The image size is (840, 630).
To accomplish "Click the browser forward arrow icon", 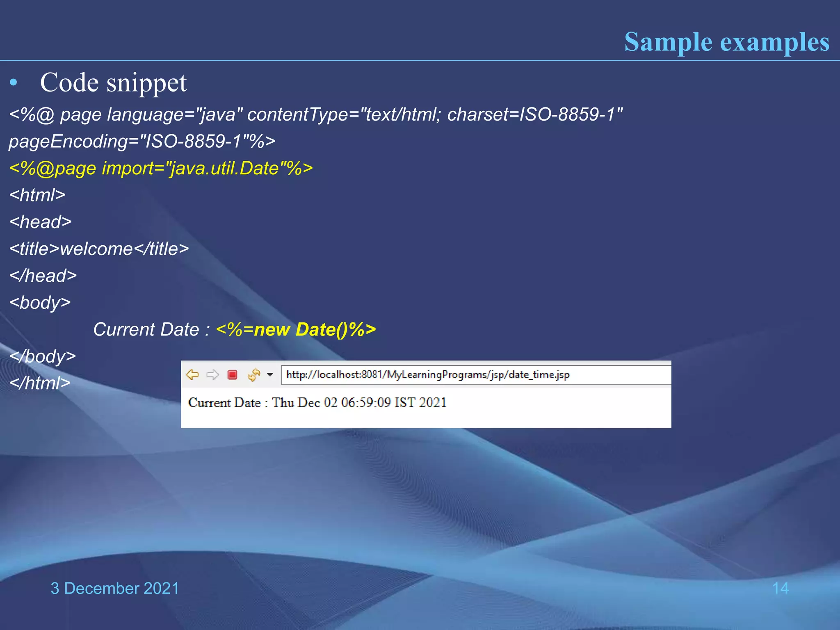I will [212, 374].
